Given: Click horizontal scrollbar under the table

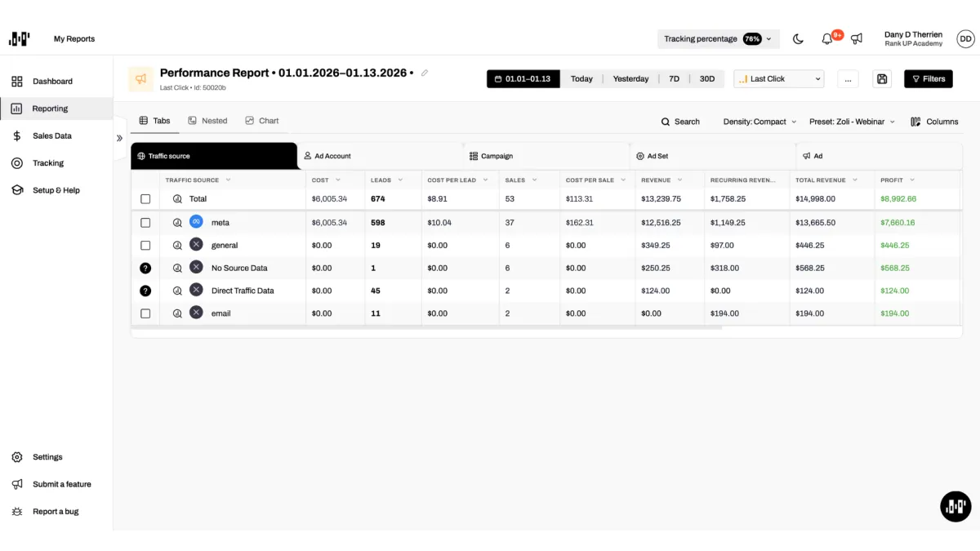Looking at the screenshot, I should point(426,328).
